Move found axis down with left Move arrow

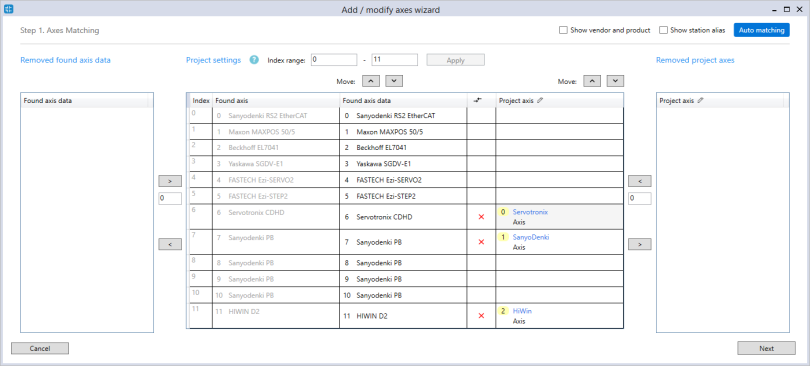(394, 81)
